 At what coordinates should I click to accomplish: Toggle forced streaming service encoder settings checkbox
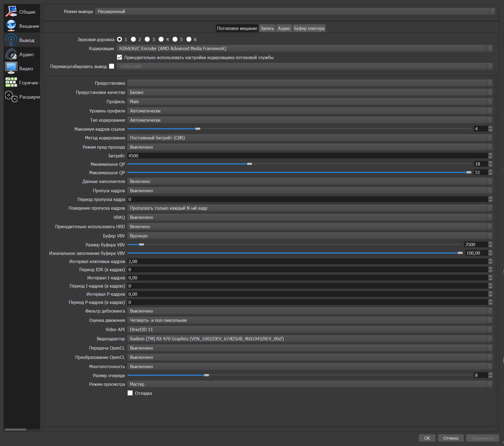point(119,57)
